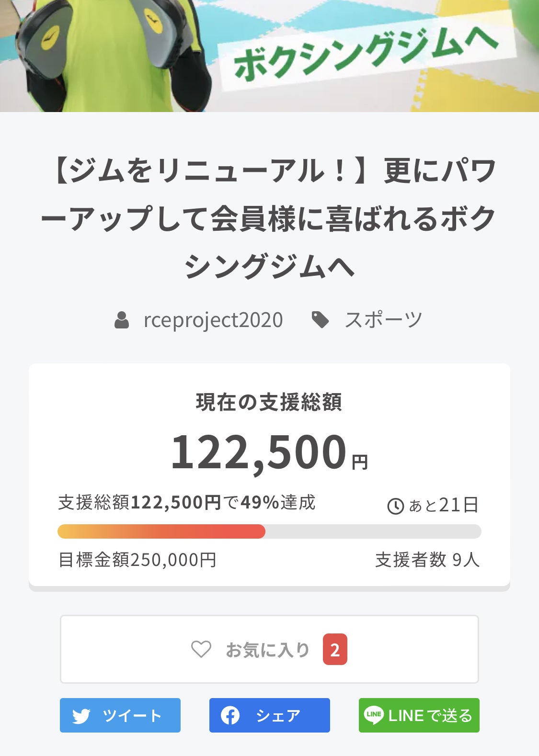Image resolution: width=539 pixels, height=756 pixels.
Task: Open the rceproject2020 owner profile link
Action: (x=213, y=320)
